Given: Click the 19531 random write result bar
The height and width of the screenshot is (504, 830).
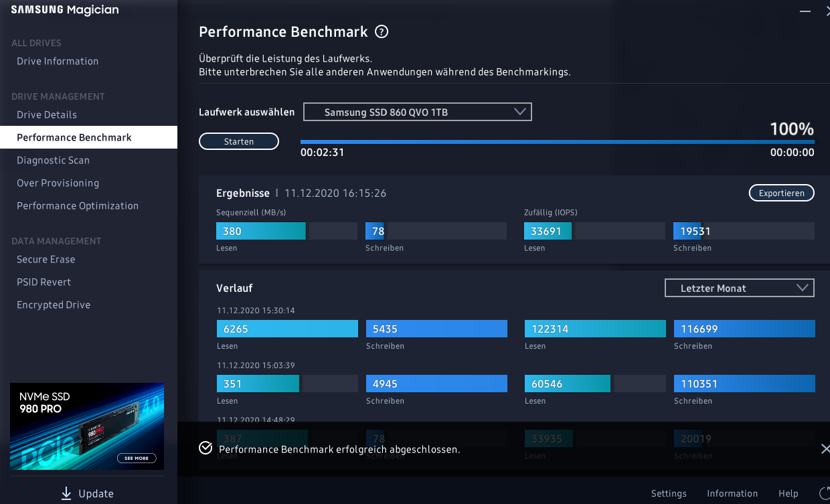Looking at the screenshot, I should click(x=744, y=231).
